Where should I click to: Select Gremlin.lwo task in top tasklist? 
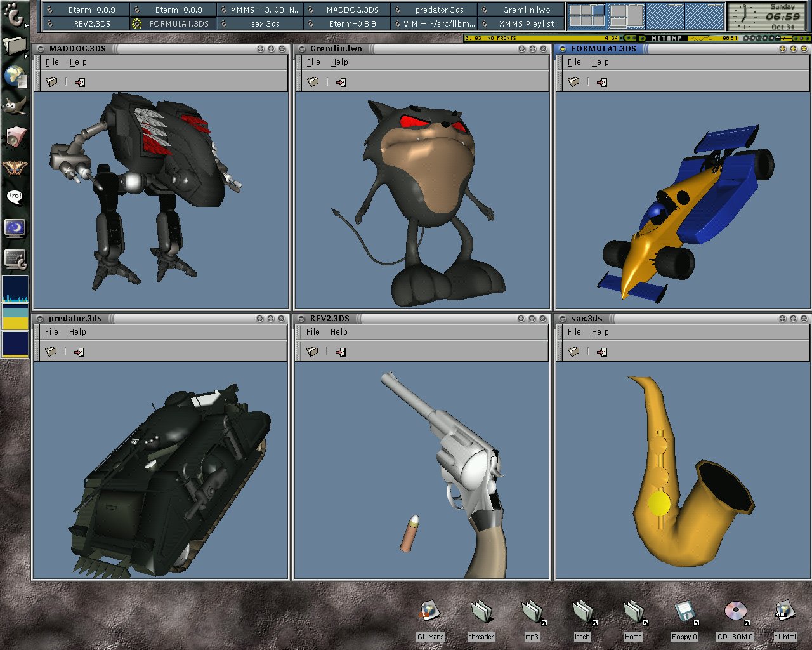(521, 10)
